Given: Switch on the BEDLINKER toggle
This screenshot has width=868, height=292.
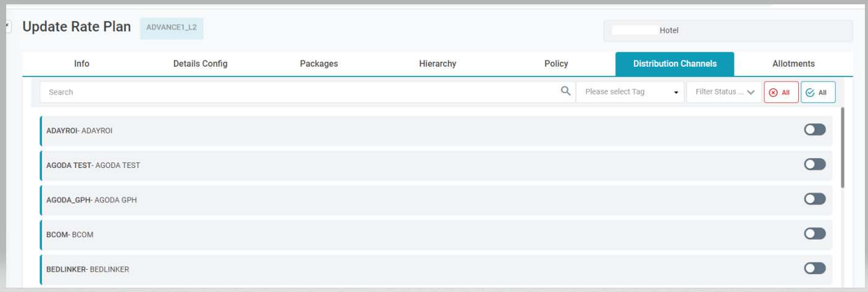Looking at the screenshot, I should pos(814,268).
